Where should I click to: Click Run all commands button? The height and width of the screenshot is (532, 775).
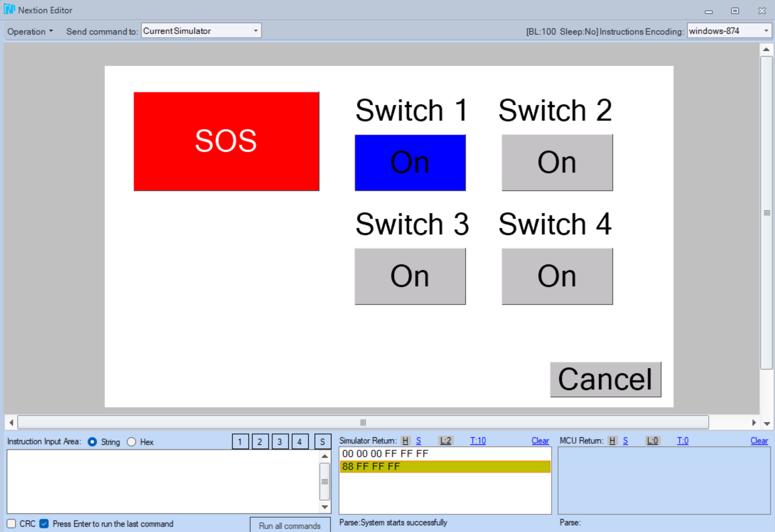click(290, 525)
